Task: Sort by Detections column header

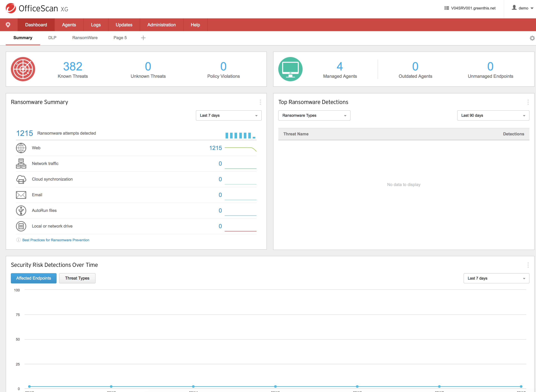Action: [514, 134]
